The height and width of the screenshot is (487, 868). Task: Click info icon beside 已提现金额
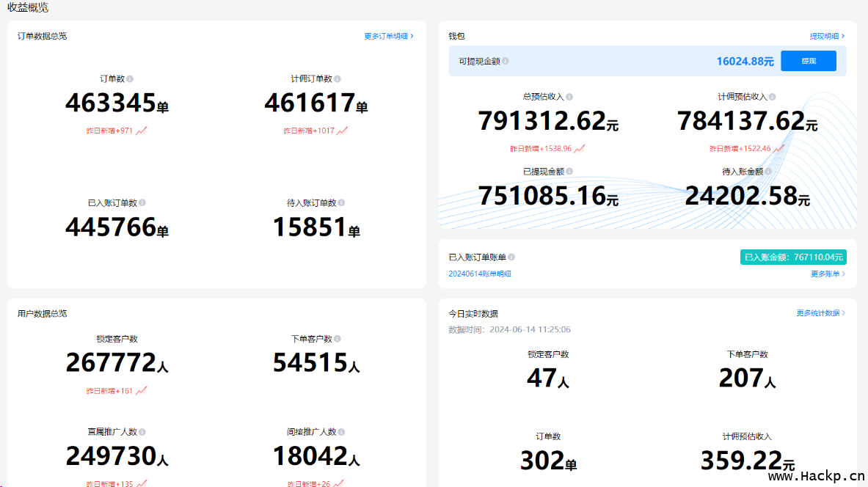coord(569,172)
